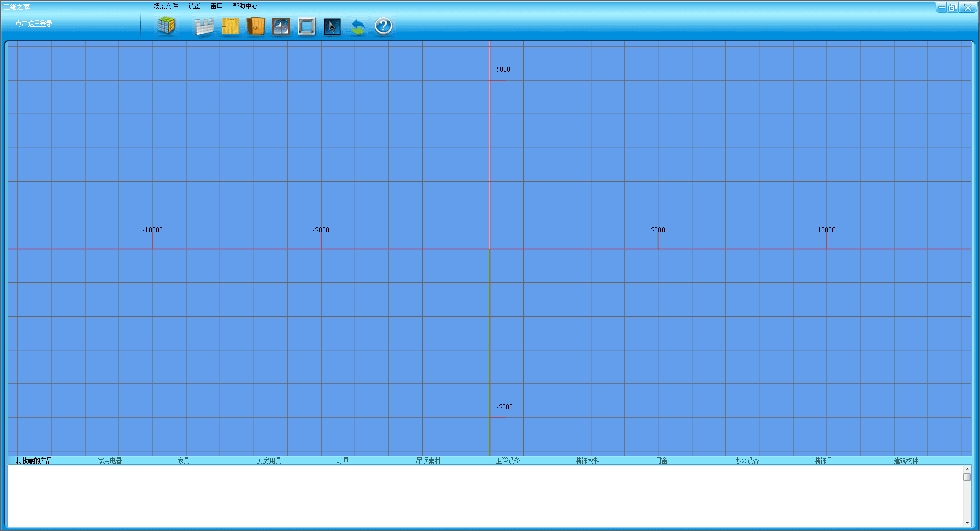Open the 帮助中心 menu
The height and width of the screenshot is (531, 980).
point(245,6)
